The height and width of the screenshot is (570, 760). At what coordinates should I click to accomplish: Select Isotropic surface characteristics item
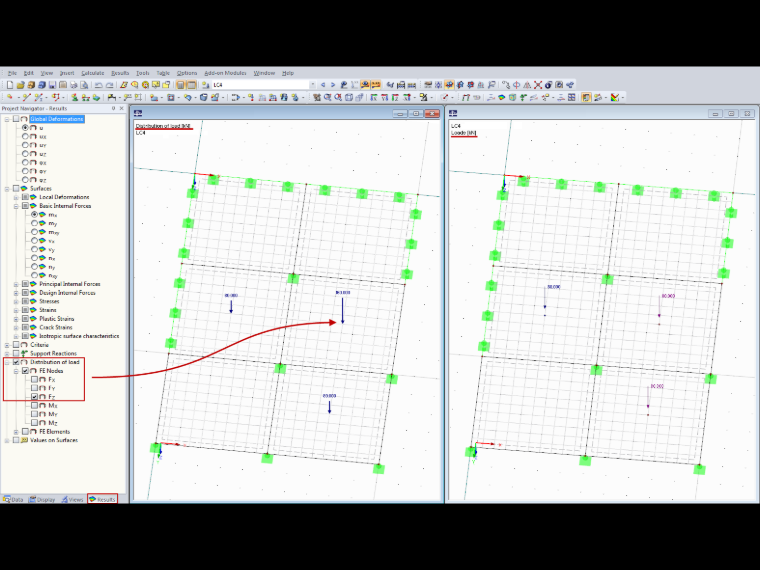point(79,336)
